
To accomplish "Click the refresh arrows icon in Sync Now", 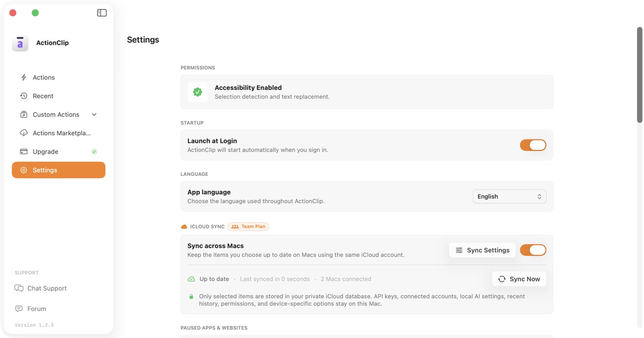I will tap(502, 279).
